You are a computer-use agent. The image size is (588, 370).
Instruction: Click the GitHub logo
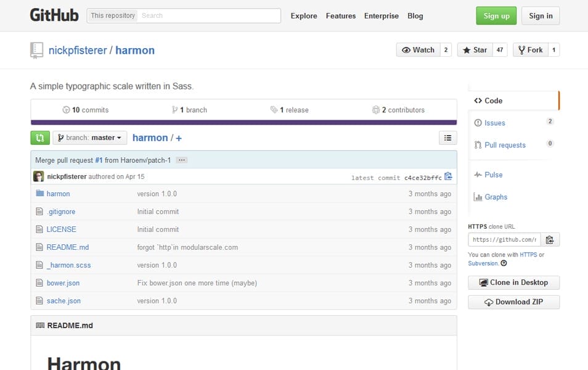[54, 15]
